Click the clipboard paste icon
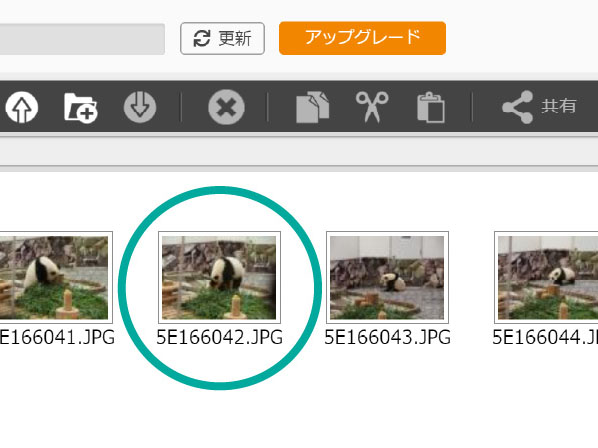 (x=431, y=107)
